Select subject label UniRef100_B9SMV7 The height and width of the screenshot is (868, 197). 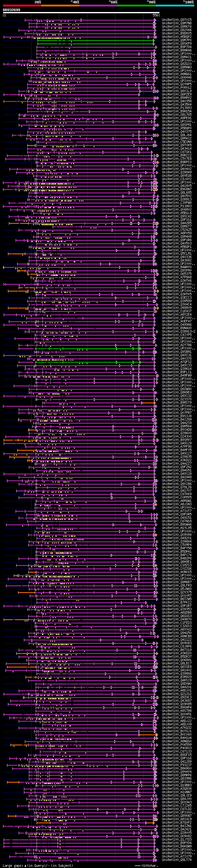[177, 440]
